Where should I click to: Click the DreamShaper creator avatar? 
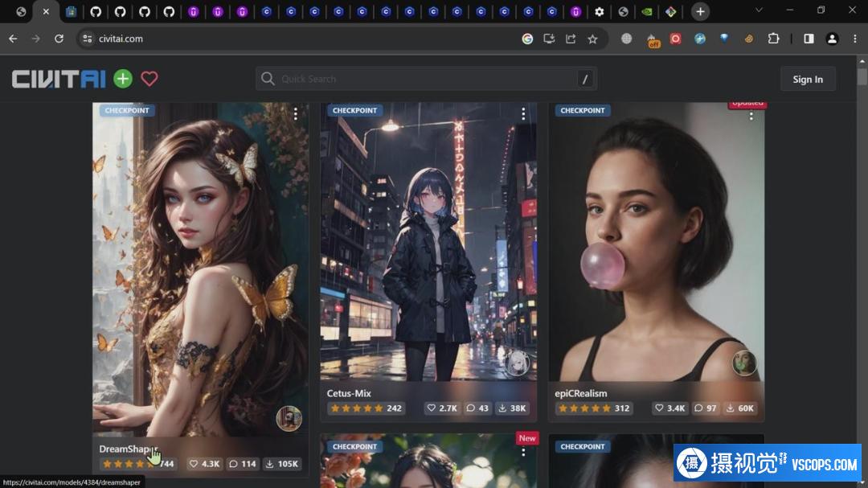pos(289,418)
